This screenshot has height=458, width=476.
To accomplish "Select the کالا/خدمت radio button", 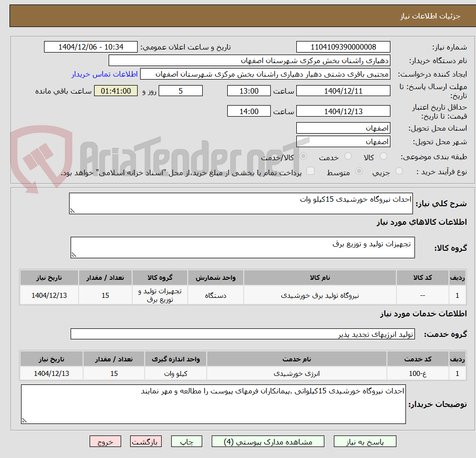I will pyautogui.click(x=303, y=156).
